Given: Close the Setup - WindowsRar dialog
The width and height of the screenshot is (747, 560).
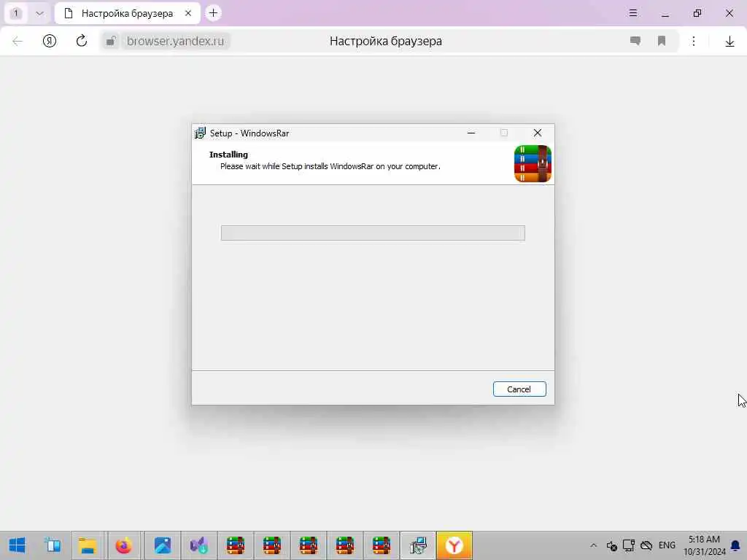Looking at the screenshot, I should [x=538, y=133].
